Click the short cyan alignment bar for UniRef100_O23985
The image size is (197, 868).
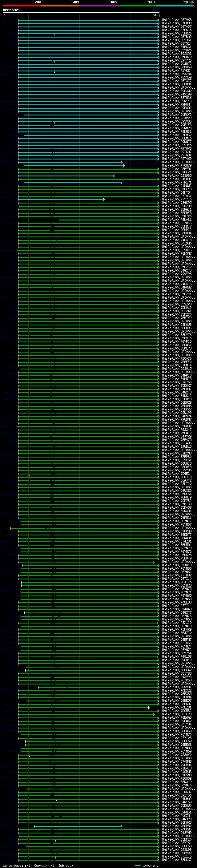click(66, 176)
